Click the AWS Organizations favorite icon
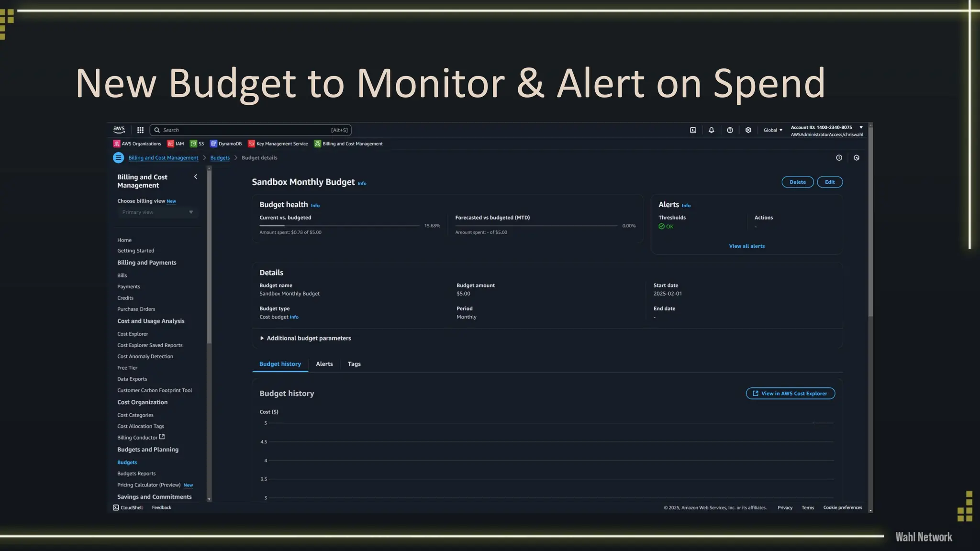980x551 pixels. (116, 143)
